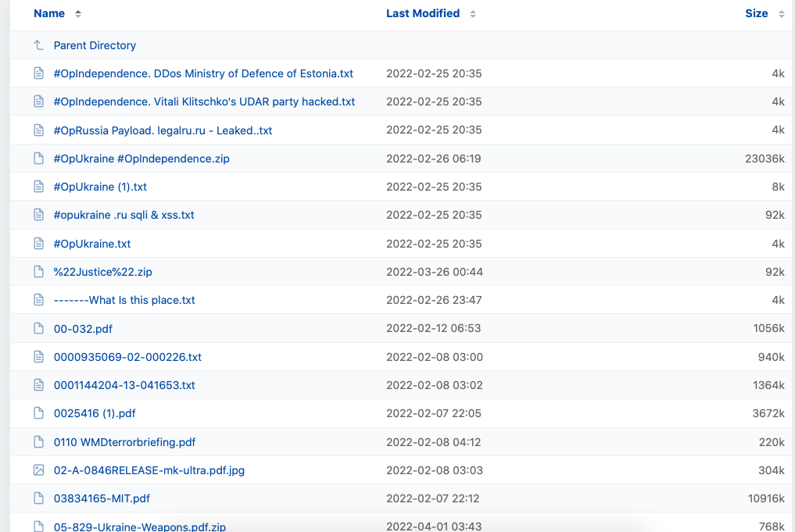Screen dimensions: 795x532
Task: Sort the listing by the Last Modified header
Action: coord(423,14)
